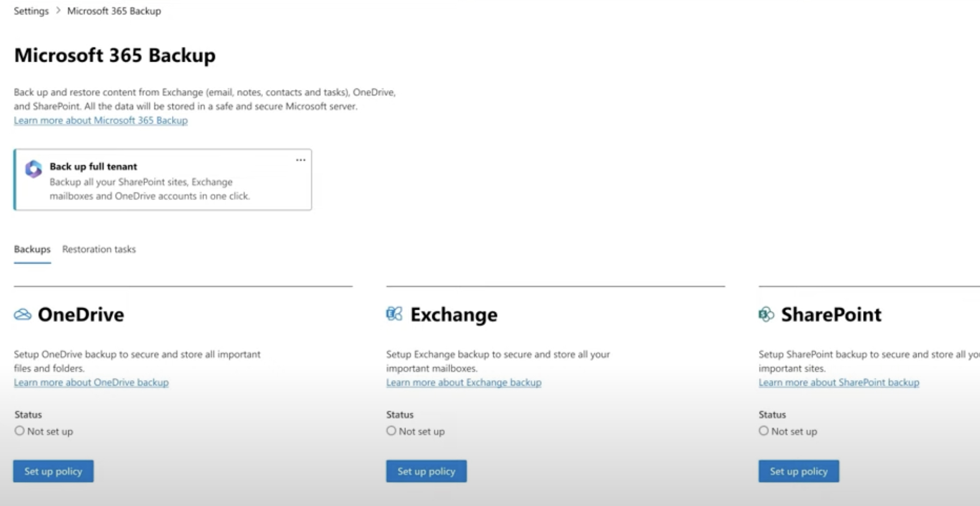Select the SharePoint Not set up status circle
The height and width of the screenshot is (506, 980).
763,431
